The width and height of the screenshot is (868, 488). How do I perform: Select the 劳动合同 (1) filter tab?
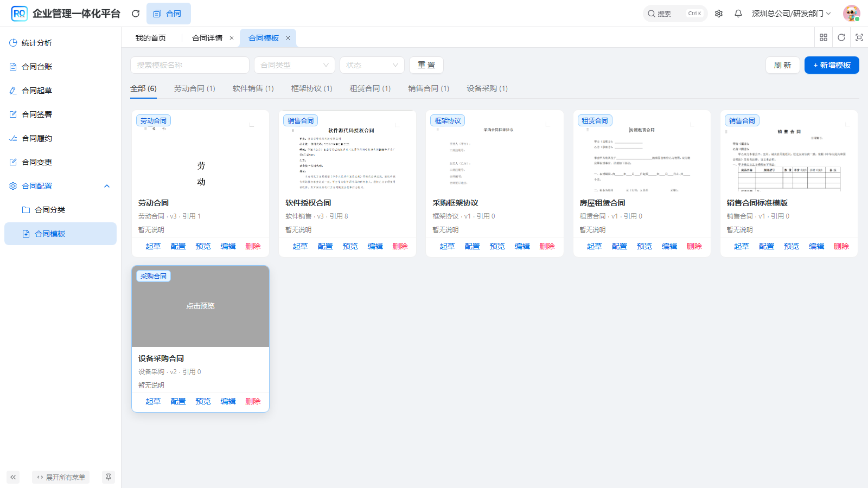pyautogui.click(x=195, y=88)
